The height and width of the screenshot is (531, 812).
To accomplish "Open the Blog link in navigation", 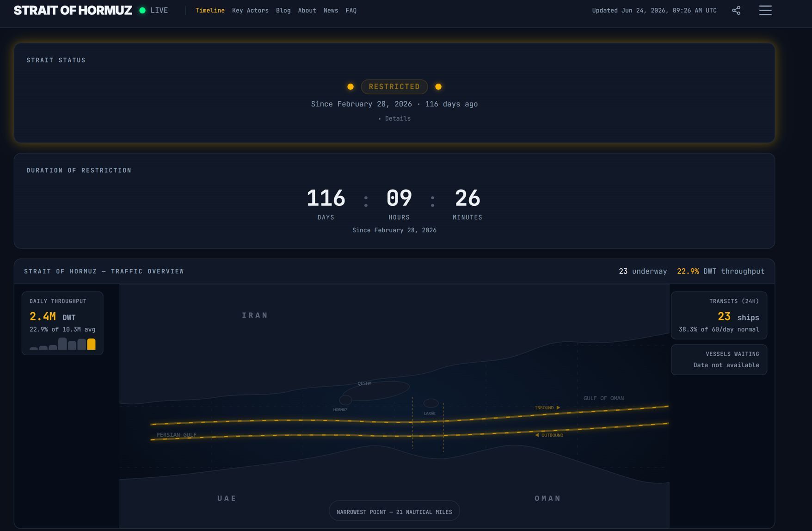I will tap(283, 10).
